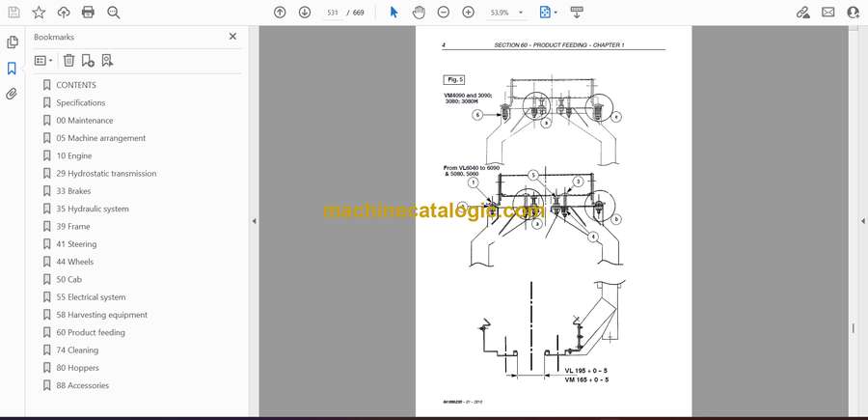This screenshot has width=868, height=420.
Task: Jump to 05 Machine arrangement bookmark
Action: point(101,138)
